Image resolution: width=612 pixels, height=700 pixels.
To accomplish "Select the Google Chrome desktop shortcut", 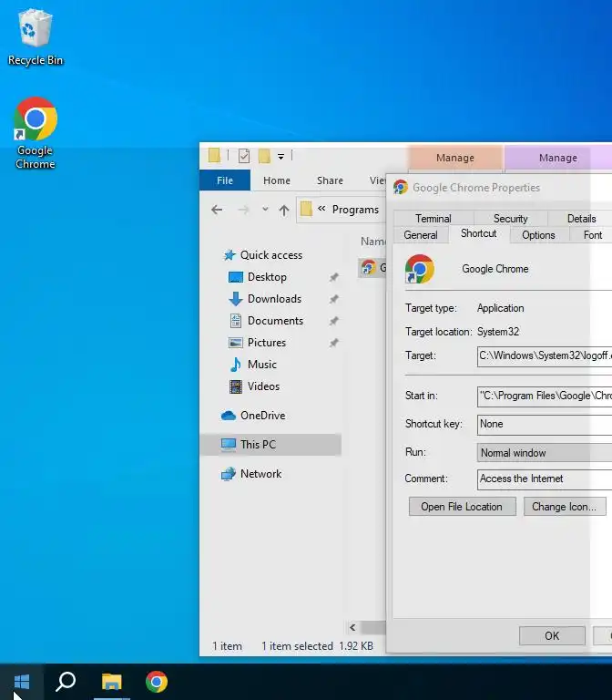I will click(x=36, y=133).
